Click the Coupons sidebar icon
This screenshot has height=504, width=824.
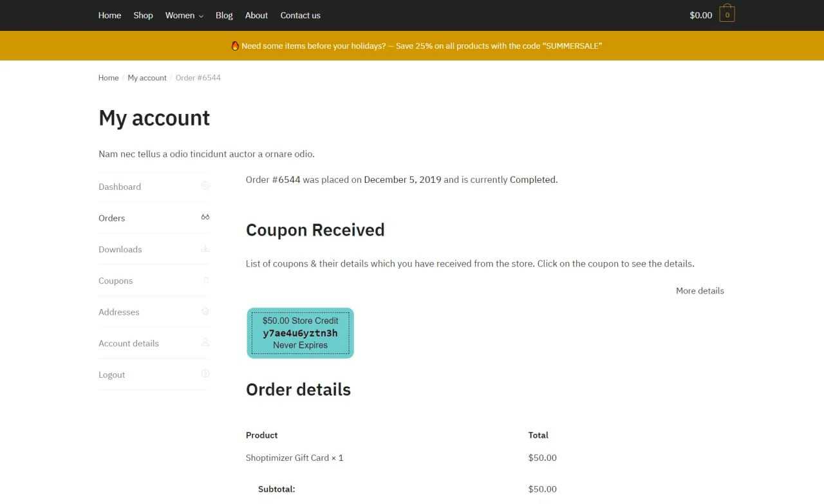point(206,280)
